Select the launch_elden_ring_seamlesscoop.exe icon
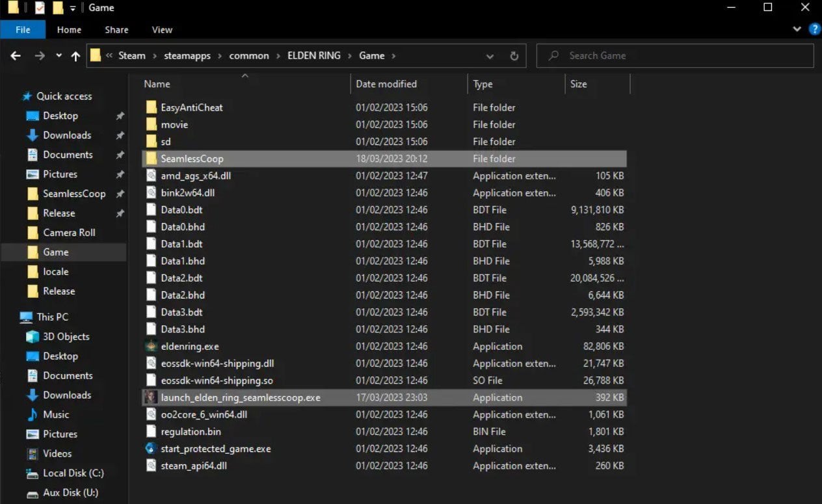 (x=151, y=397)
